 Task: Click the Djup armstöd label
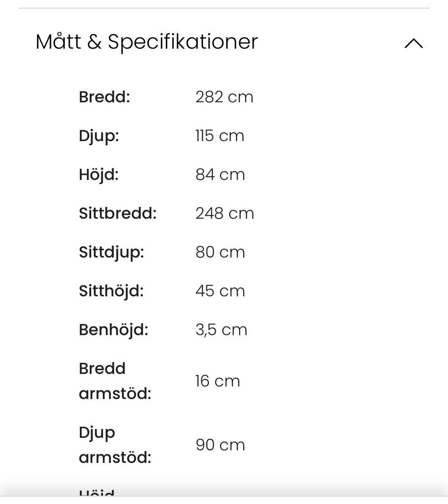point(115,445)
